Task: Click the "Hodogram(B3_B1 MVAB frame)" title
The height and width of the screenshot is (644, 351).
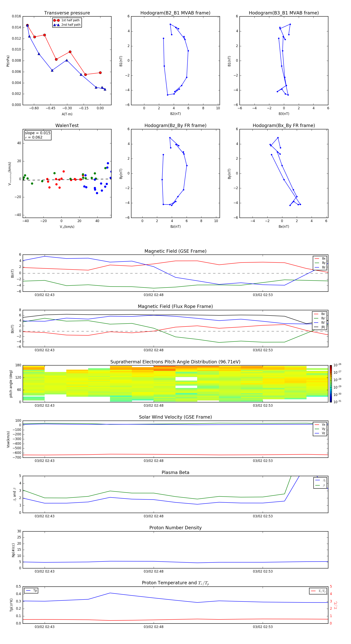Action: 284,13
